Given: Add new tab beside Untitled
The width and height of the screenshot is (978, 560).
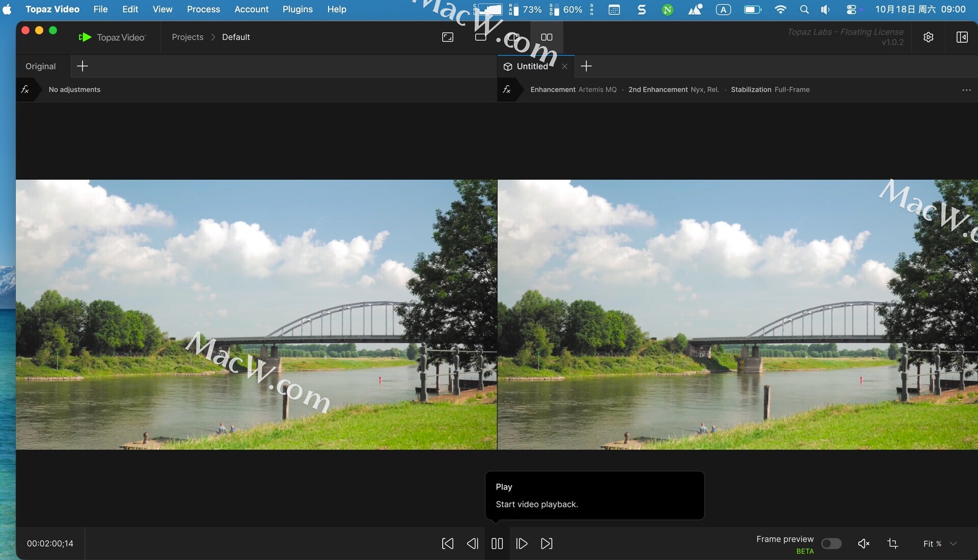Looking at the screenshot, I should 586,66.
